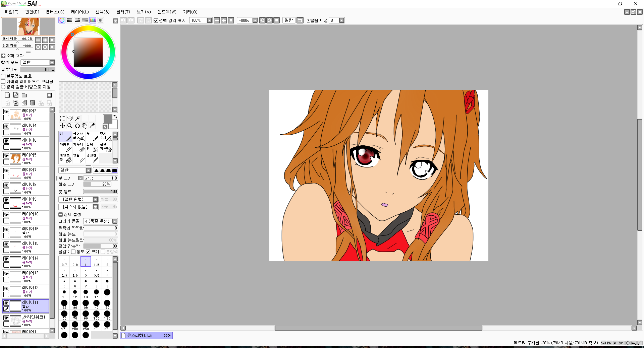Viewport: 644px width, 348px height.
Task: Create a new linework layer
Action: point(16,95)
